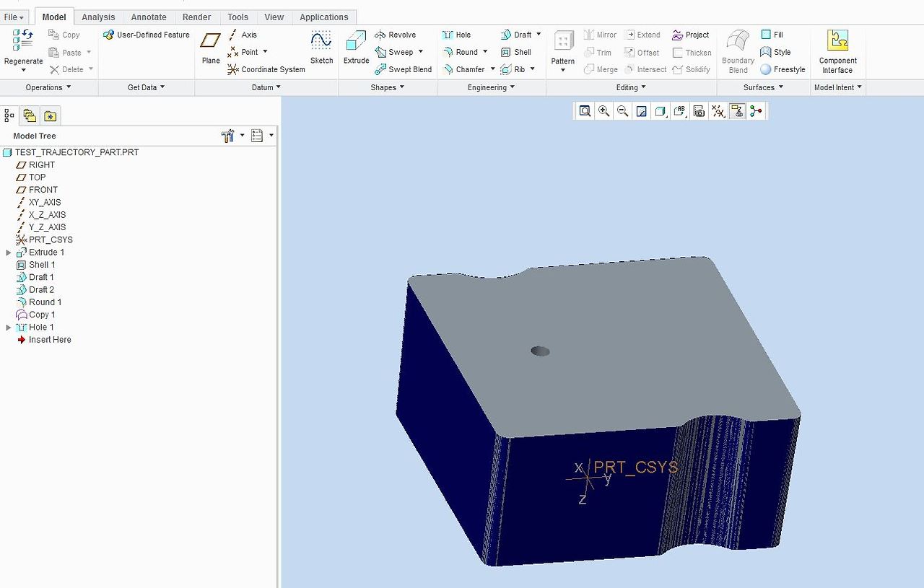Open the Editing group dropdown
Viewport: 924px width, 588px height.
tap(631, 87)
